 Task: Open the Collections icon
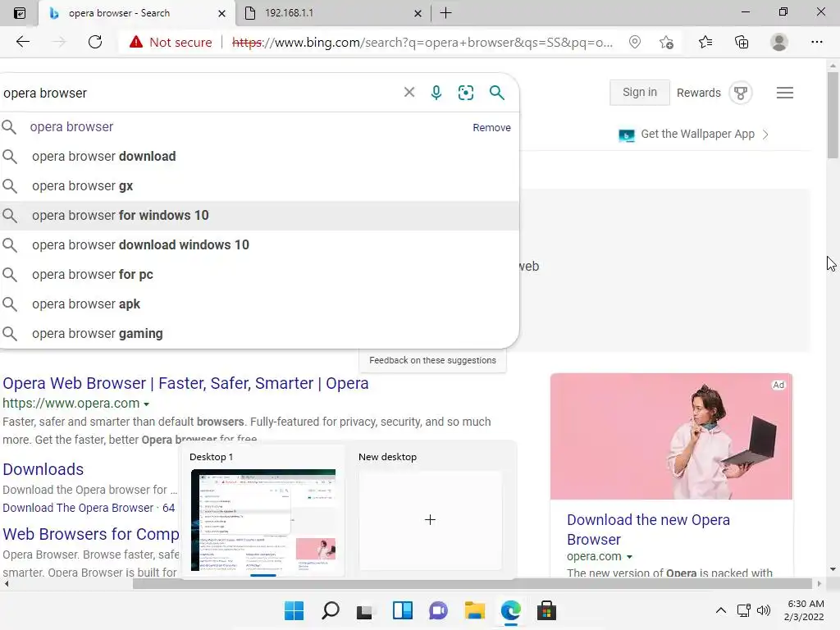[x=742, y=42]
